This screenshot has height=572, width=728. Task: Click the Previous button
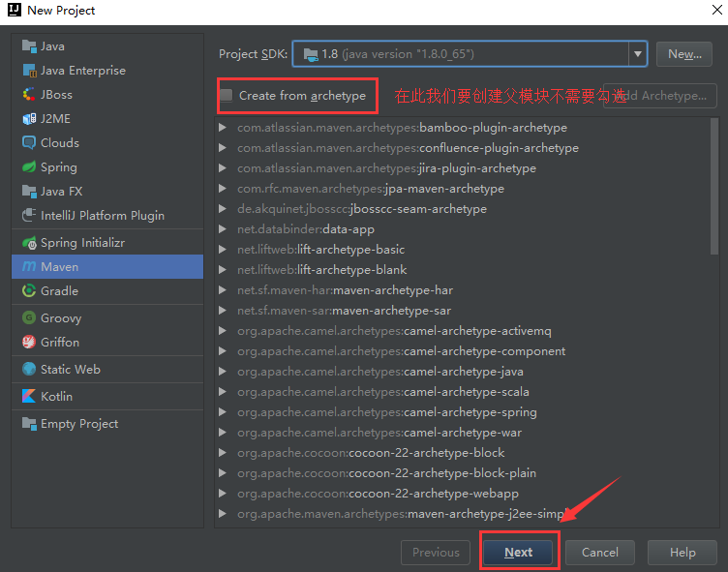[436, 553]
